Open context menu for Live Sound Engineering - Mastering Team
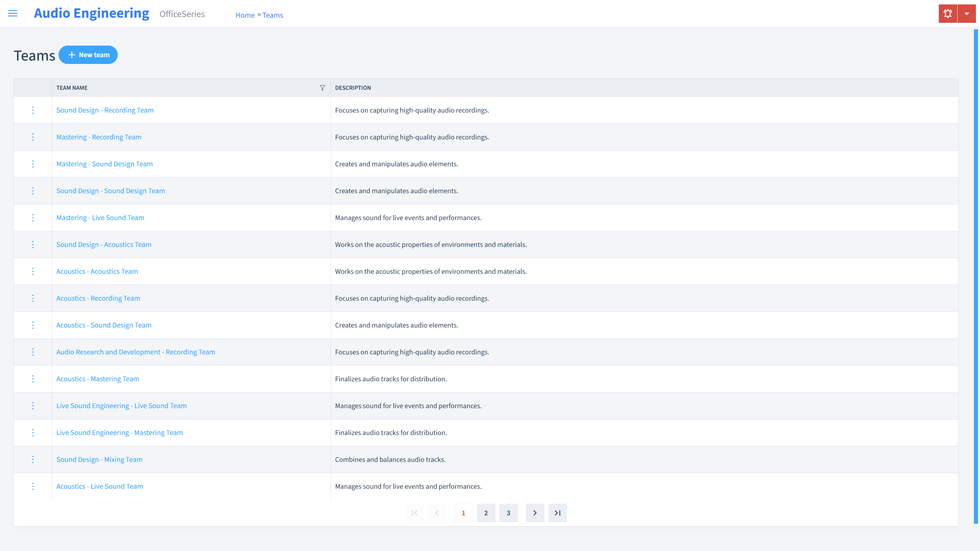The image size is (980, 551). click(33, 433)
